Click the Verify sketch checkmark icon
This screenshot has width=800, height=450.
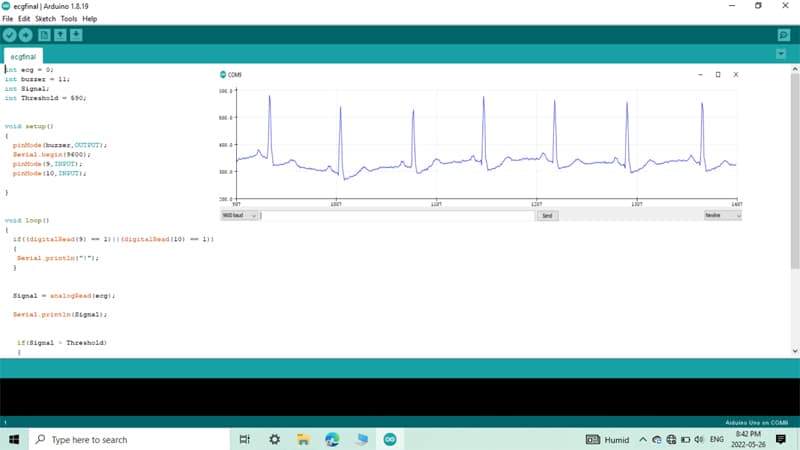coord(10,35)
